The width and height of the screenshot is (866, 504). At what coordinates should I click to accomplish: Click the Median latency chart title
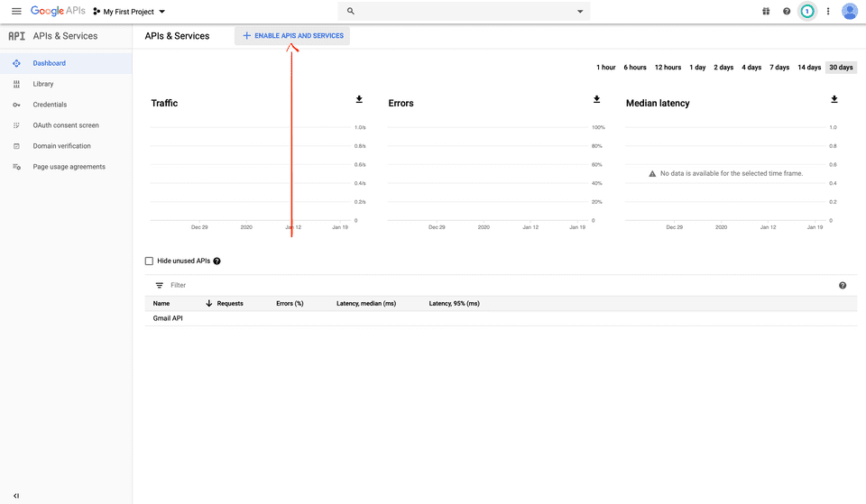[x=658, y=103]
